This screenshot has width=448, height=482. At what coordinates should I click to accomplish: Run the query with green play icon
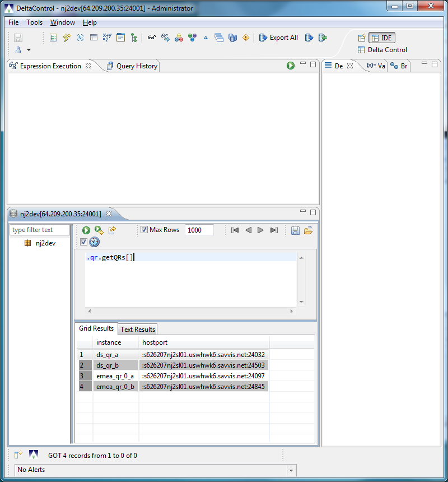pos(86,230)
